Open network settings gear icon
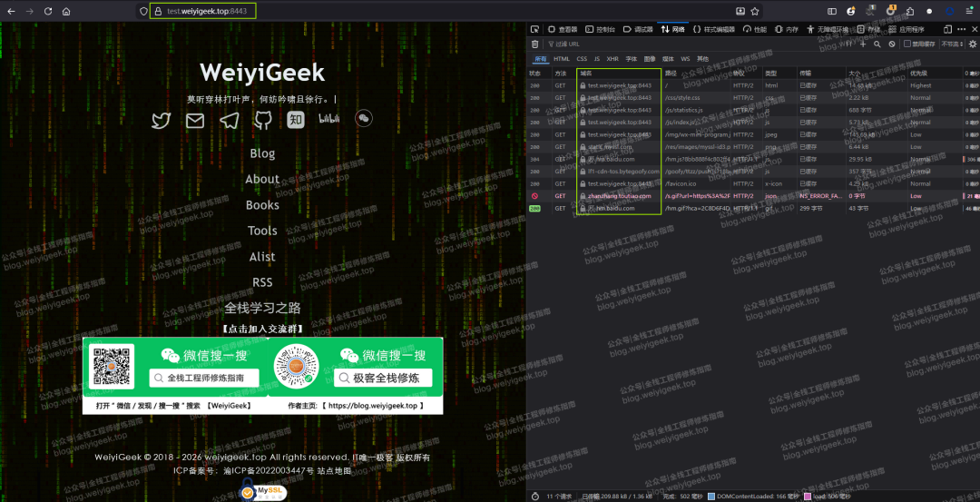This screenshot has height=502, width=980. [x=972, y=44]
